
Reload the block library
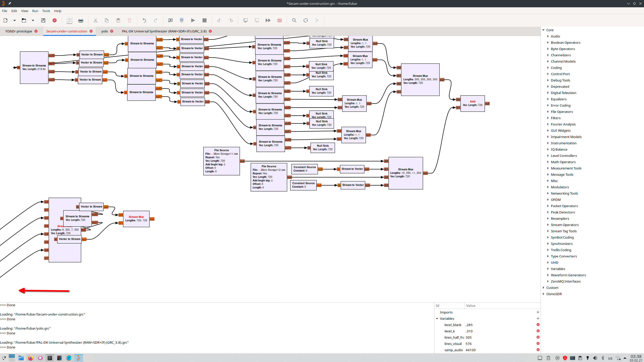[x=306, y=20]
